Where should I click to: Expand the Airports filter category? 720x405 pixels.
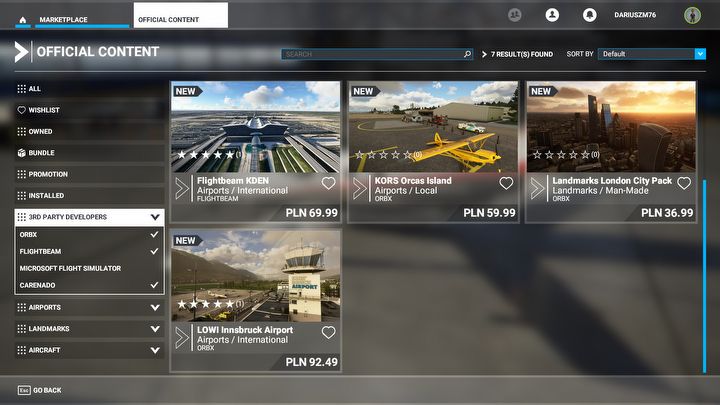coord(89,307)
